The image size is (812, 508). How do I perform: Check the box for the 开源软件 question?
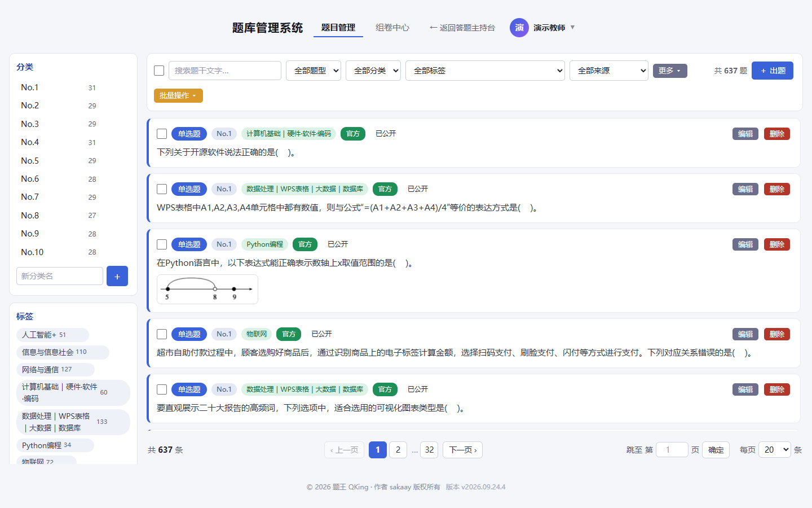(162, 134)
